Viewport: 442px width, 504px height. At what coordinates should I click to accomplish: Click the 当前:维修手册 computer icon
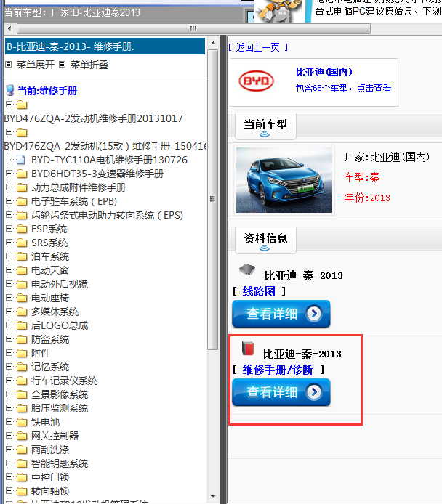10,90
